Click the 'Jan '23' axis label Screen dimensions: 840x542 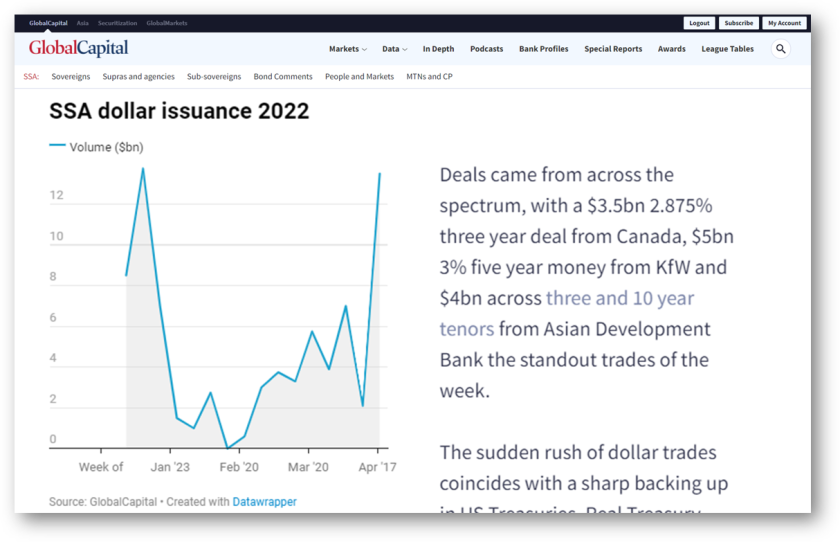tap(170, 467)
